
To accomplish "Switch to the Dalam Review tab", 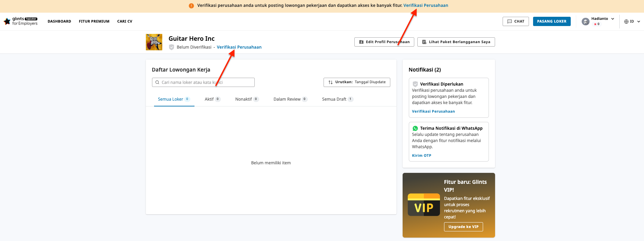I will pos(291,99).
